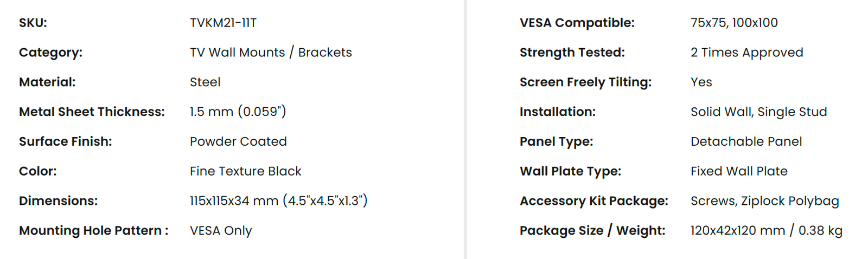The width and height of the screenshot is (868, 259).
Task: Click the 120x42x120 mm / 0.38 kg package value
Action: tap(766, 231)
